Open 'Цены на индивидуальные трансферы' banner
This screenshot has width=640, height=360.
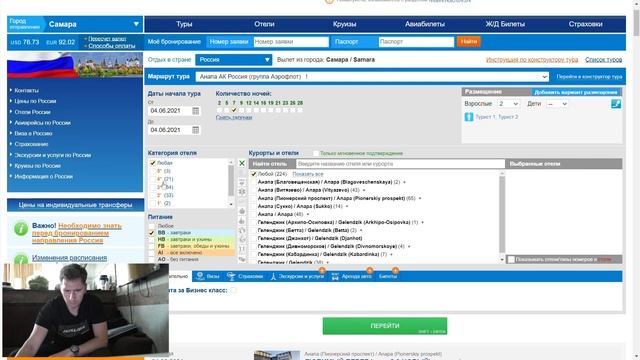pos(76,205)
